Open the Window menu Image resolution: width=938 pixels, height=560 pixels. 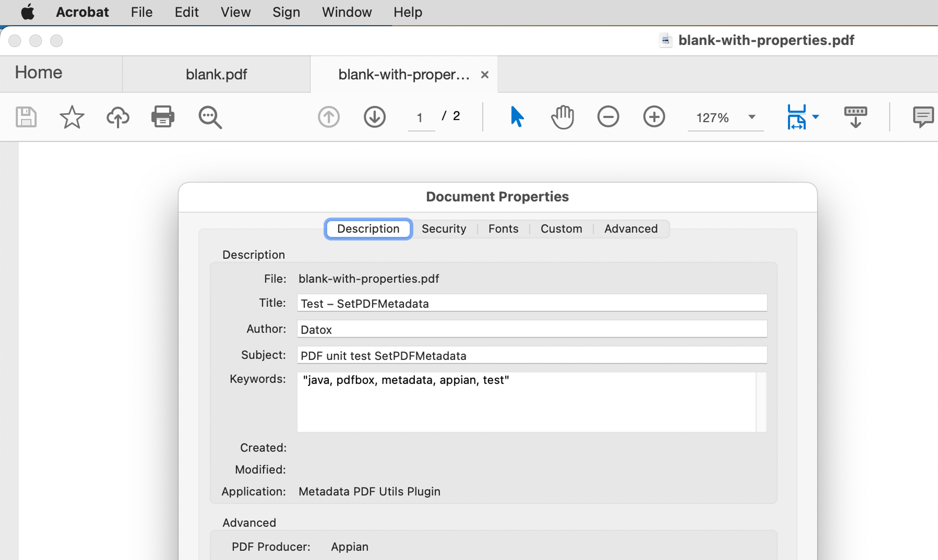pyautogui.click(x=347, y=12)
